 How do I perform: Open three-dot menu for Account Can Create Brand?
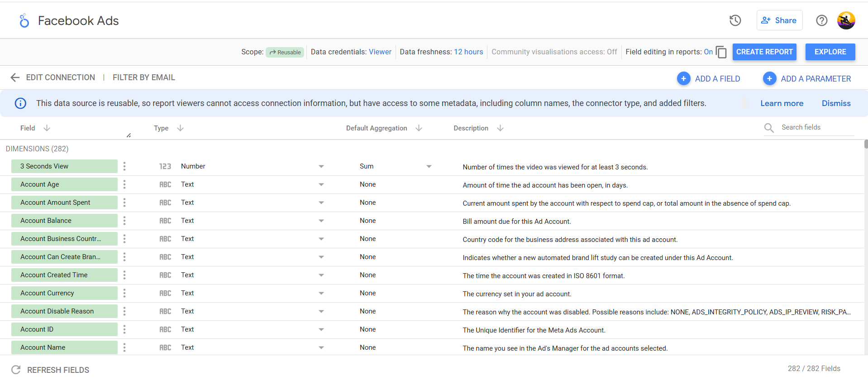tap(124, 257)
